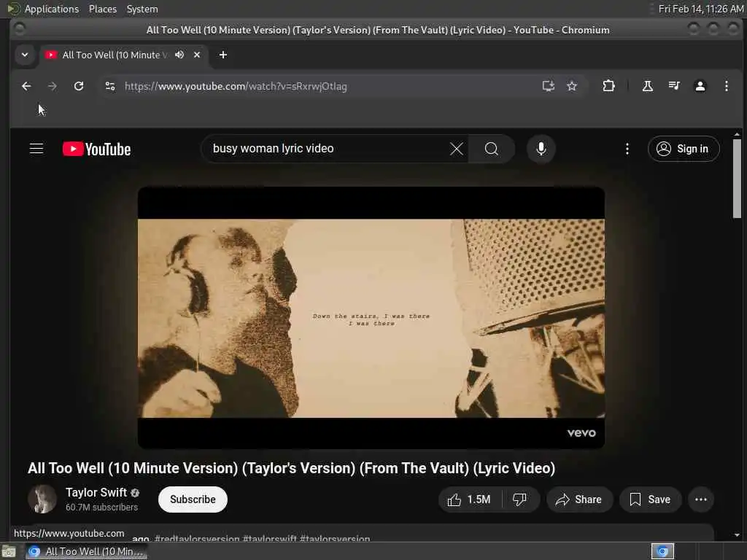Screen dimensions: 747x560
Task: Click show desktop icon in bottom panel
Action: pos(9,552)
